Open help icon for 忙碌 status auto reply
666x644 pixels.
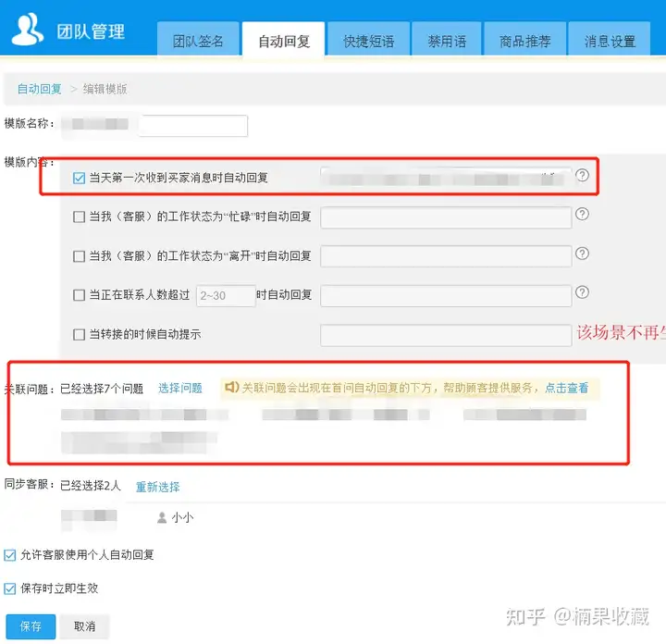pyautogui.click(x=582, y=214)
